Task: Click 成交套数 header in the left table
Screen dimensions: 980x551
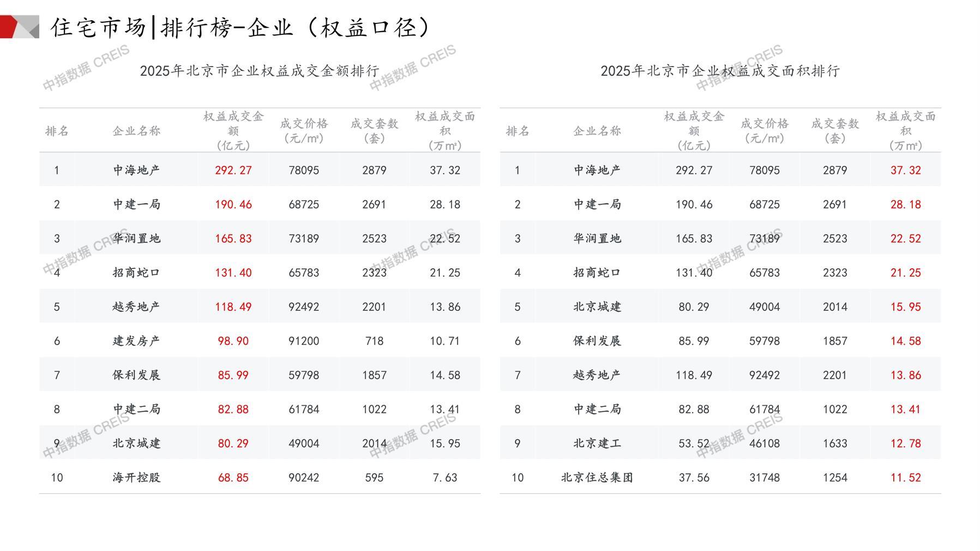Action: (x=374, y=130)
